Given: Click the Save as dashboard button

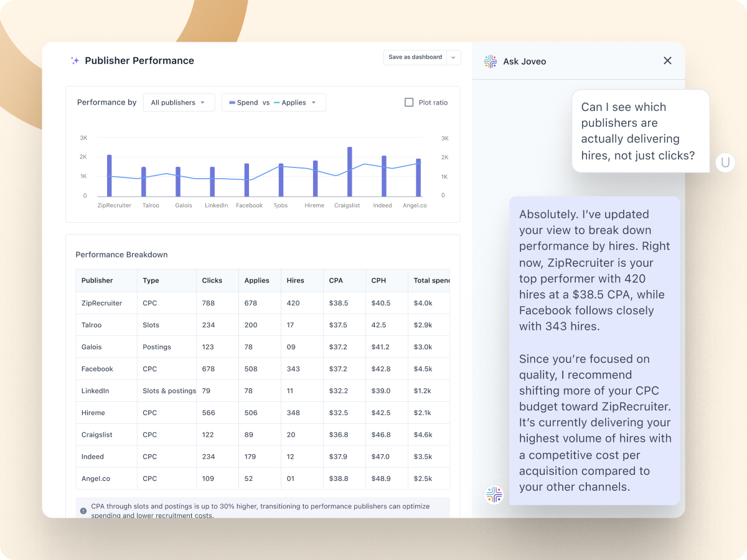Looking at the screenshot, I should [x=415, y=57].
